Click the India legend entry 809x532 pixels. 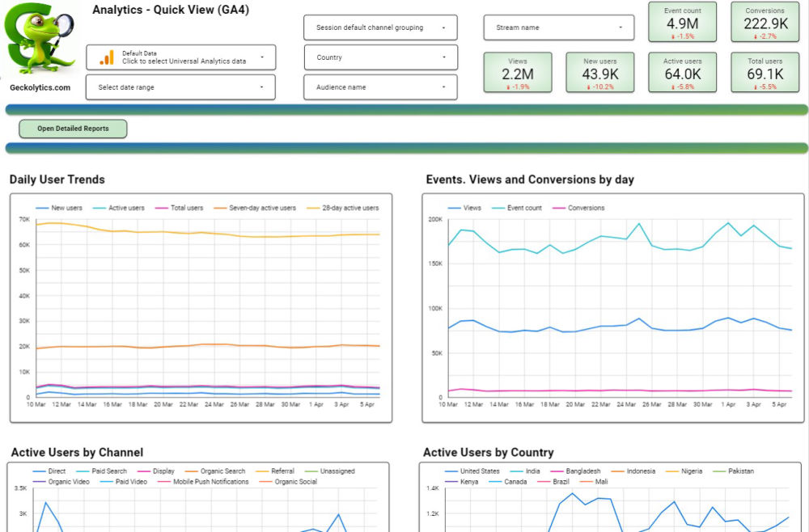coord(525,471)
